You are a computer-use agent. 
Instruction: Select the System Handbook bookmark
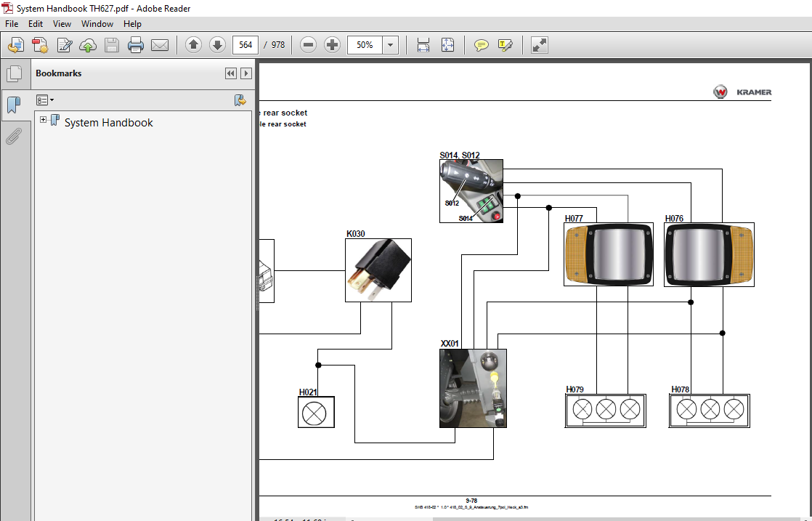point(108,123)
